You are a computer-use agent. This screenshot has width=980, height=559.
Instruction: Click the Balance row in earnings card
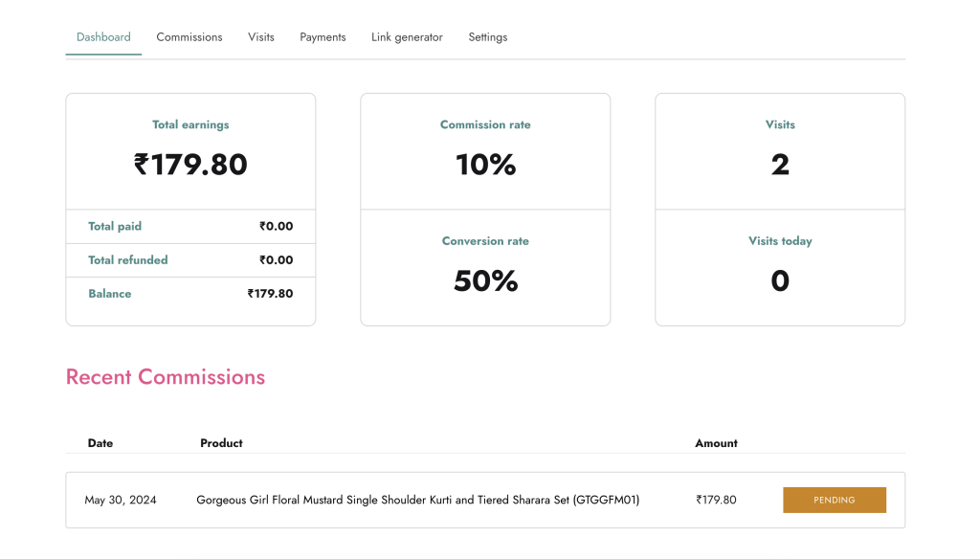point(190,294)
